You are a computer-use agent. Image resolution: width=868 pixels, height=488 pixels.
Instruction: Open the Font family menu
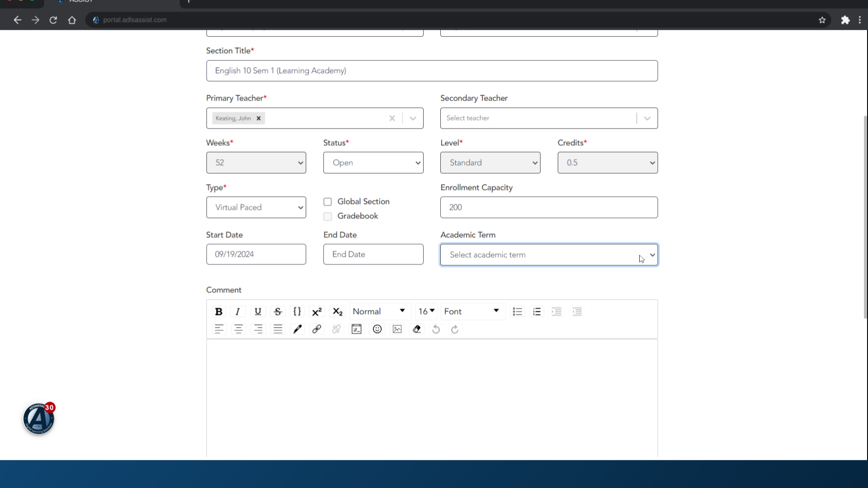pos(472,311)
